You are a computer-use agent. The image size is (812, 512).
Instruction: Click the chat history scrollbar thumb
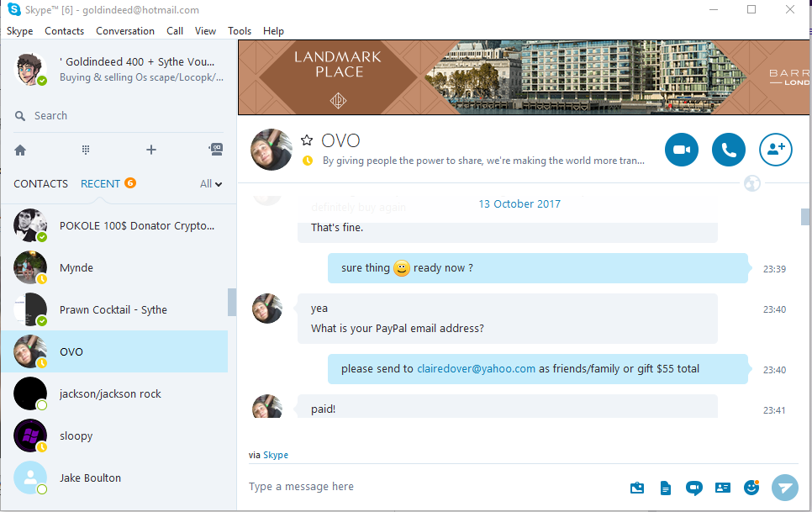(x=804, y=217)
